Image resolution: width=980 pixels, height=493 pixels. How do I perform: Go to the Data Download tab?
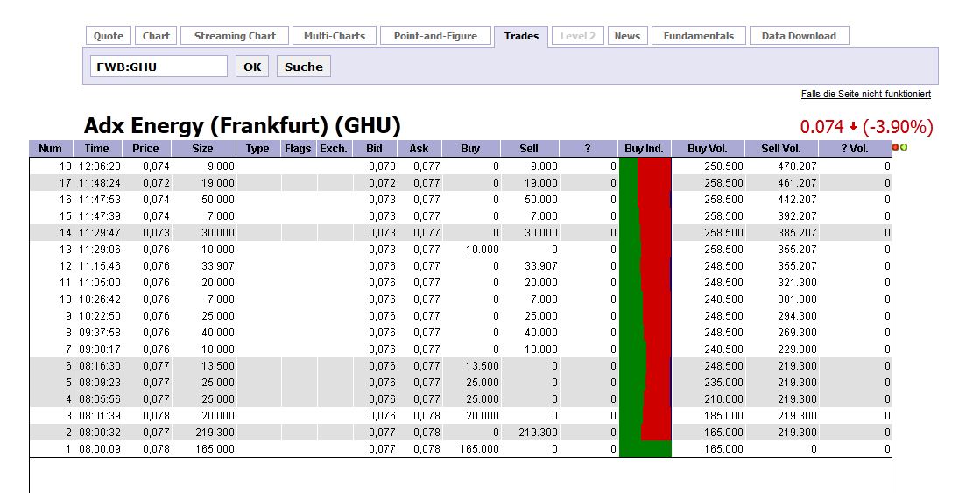pyautogui.click(x=799, y=36)
